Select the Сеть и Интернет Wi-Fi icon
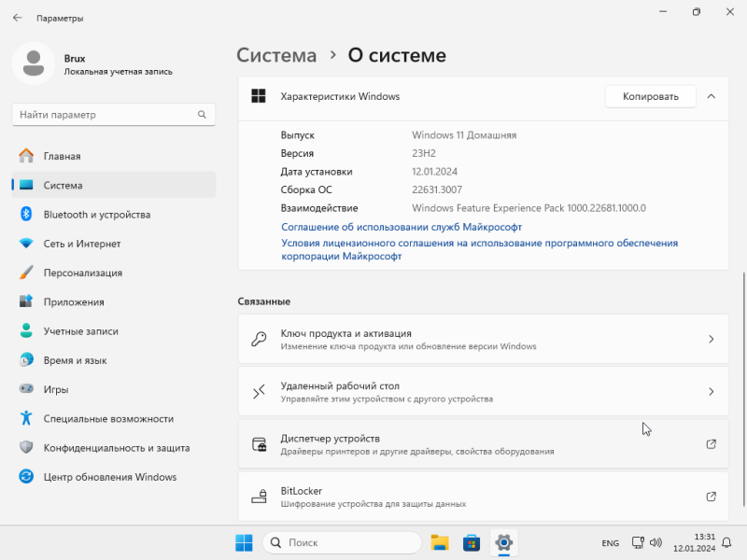 point(26,244)
